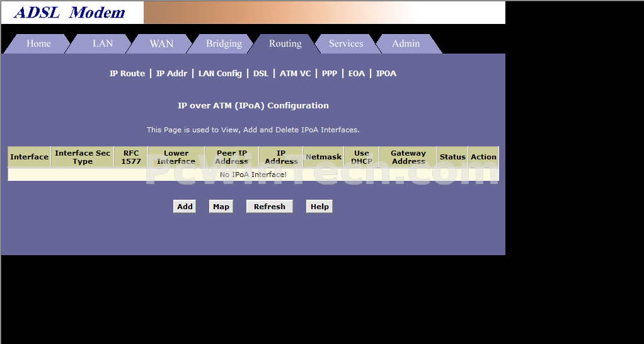Screen dimensions: 644x344
Task: Click the page description sentence
Action: pyautogui.click(x=253, y=130)
